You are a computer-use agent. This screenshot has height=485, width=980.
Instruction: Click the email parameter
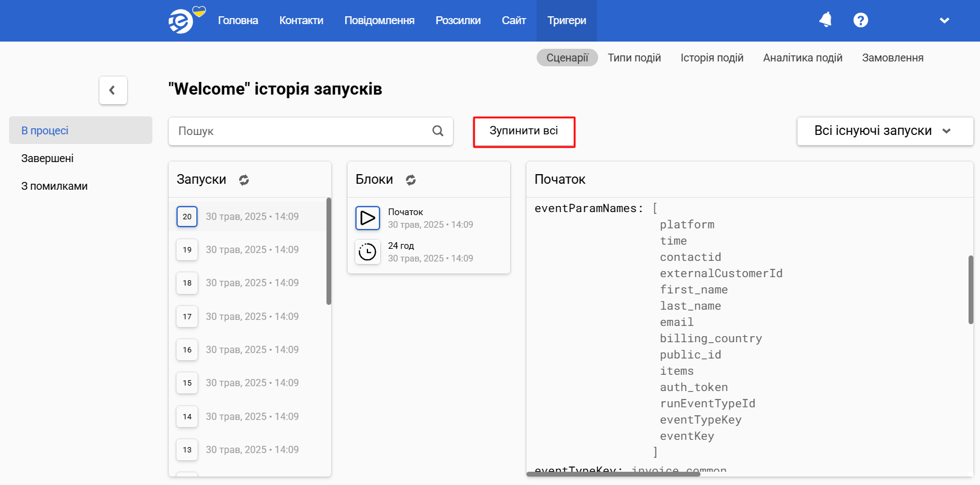(x=677, y=322)
